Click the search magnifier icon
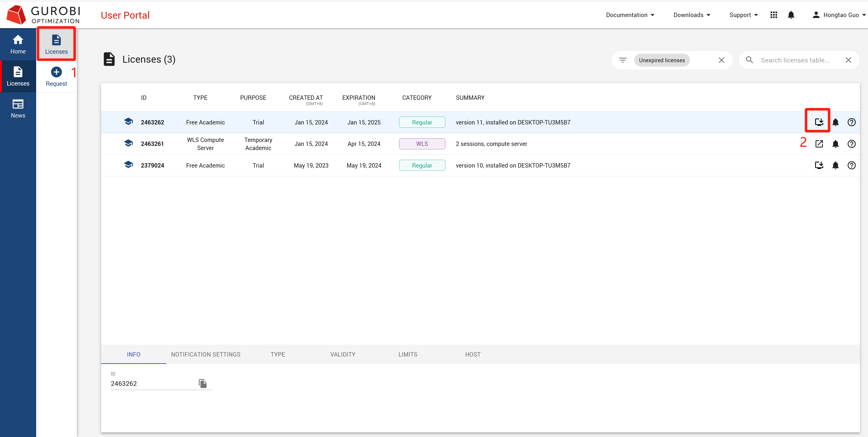Viewport: 868px width, 437px height. [749, 60]
